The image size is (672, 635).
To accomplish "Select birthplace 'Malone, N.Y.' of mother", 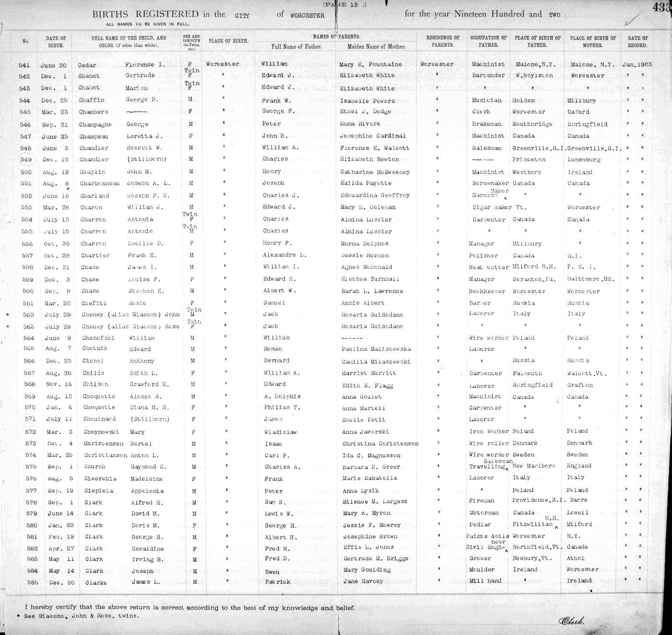I will point(592,64).
